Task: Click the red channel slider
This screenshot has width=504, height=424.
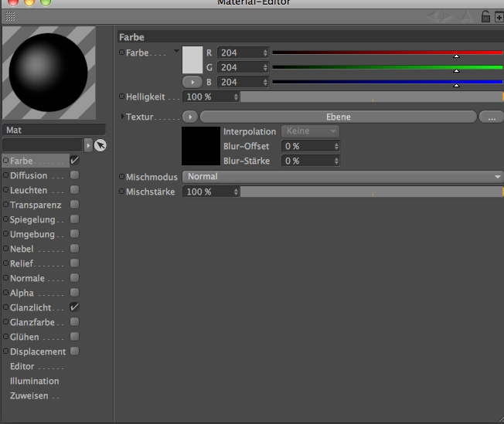Action: point(387,53)
